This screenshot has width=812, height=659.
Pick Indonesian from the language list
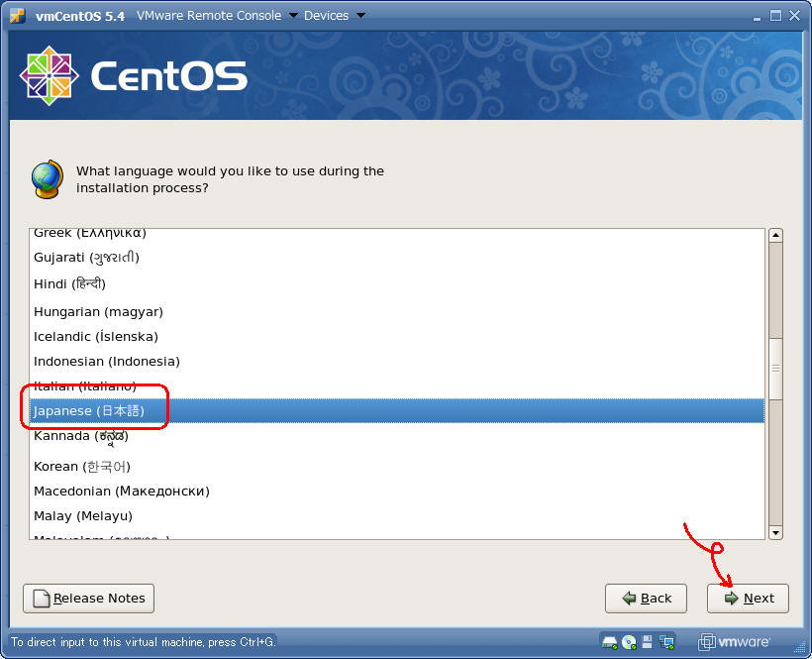(x=107, y=361)
